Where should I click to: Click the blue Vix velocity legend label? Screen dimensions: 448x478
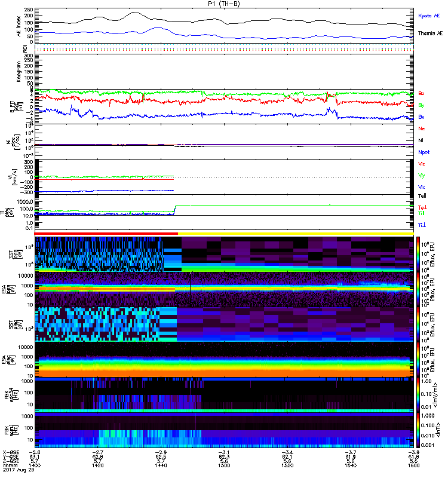pos(422,187)
